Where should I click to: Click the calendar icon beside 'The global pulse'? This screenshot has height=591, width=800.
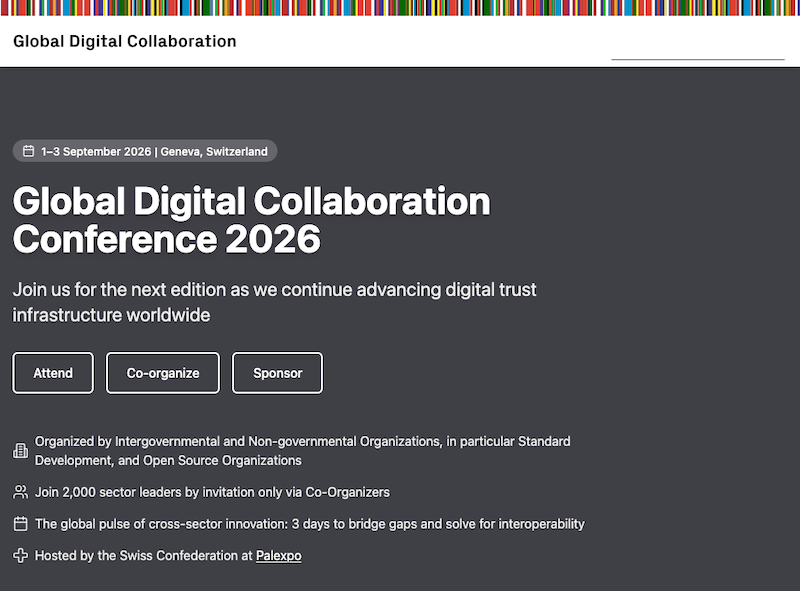[20, 524]
